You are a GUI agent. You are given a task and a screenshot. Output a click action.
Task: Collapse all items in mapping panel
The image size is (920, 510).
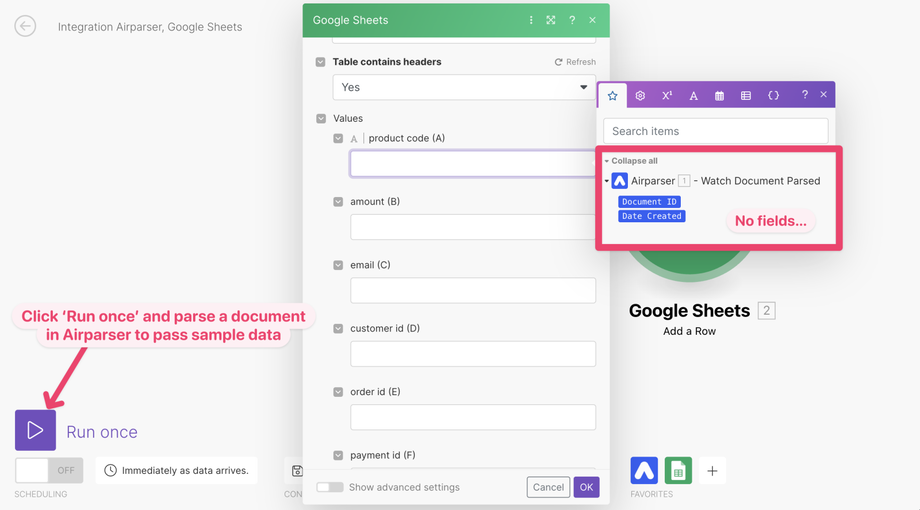pyautogui.click(x=631, y=161)
